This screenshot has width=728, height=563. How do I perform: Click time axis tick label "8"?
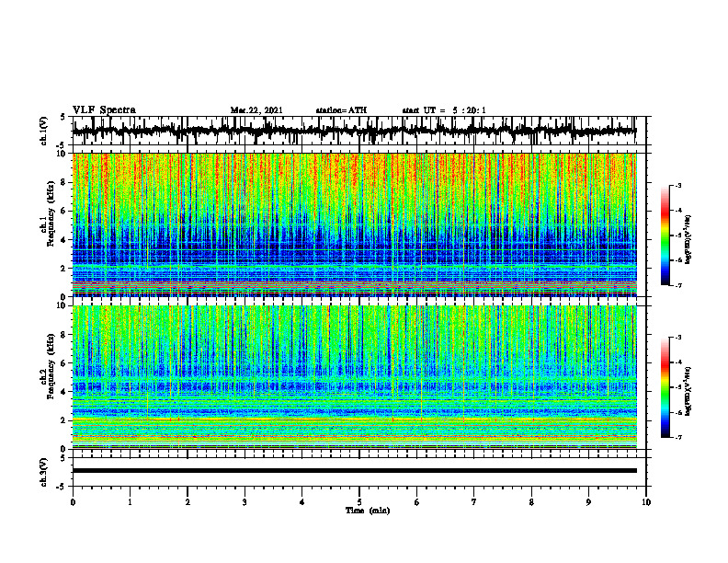coord(531,502)
